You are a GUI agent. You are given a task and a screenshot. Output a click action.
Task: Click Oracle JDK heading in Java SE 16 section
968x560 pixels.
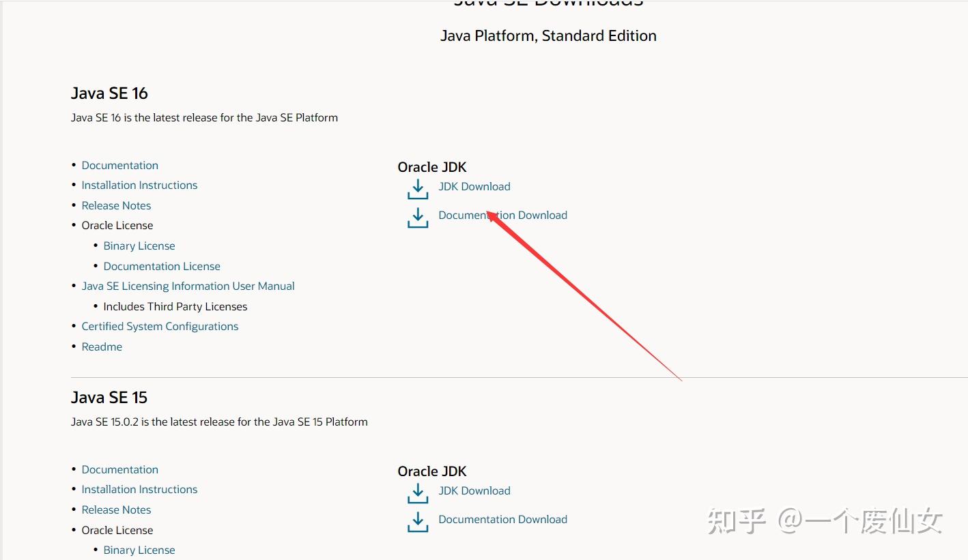(432, 167)
